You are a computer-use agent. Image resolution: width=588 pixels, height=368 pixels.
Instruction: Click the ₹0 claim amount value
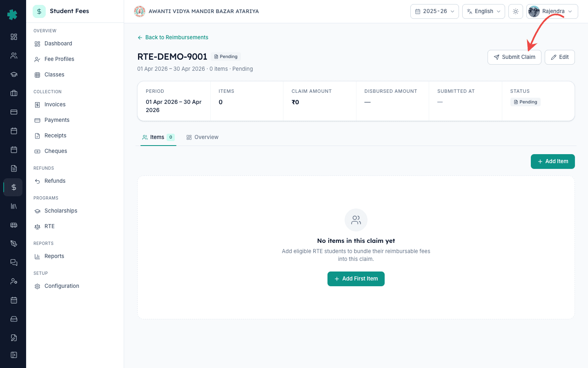[295, 102]
